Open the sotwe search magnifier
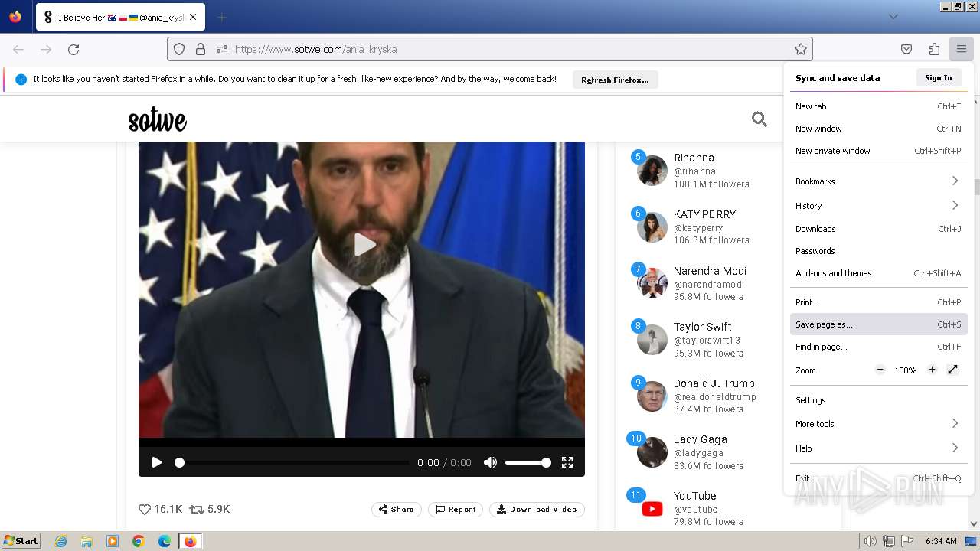The width and height of the screenshot is (980, 551). point(759,119)
